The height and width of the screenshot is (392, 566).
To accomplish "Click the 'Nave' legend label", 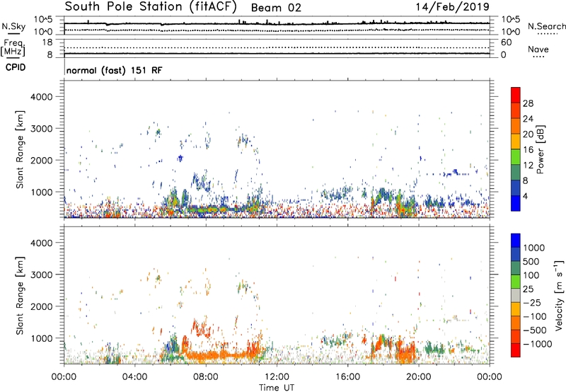I will [x=538, y=50].
